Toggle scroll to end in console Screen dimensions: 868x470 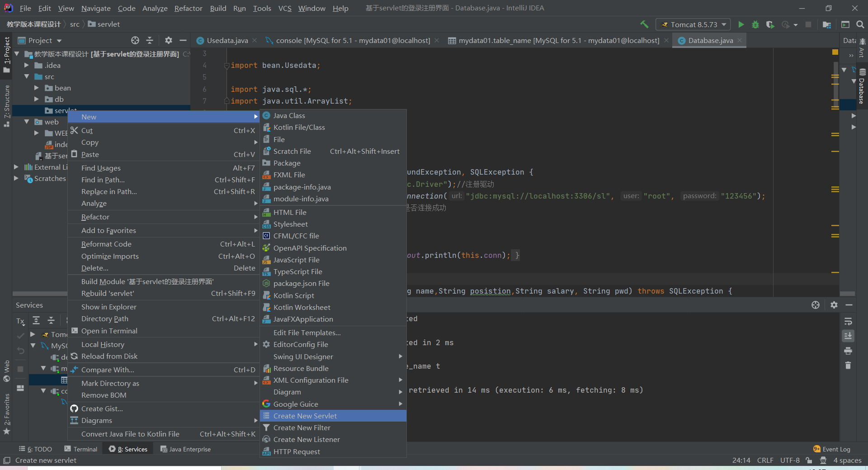(x=848, y=336)
